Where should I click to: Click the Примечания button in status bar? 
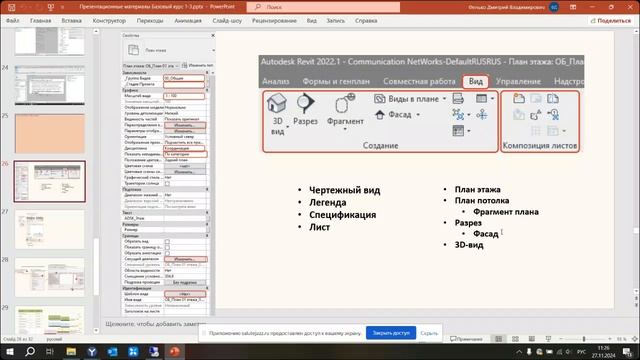coord(466,339)
